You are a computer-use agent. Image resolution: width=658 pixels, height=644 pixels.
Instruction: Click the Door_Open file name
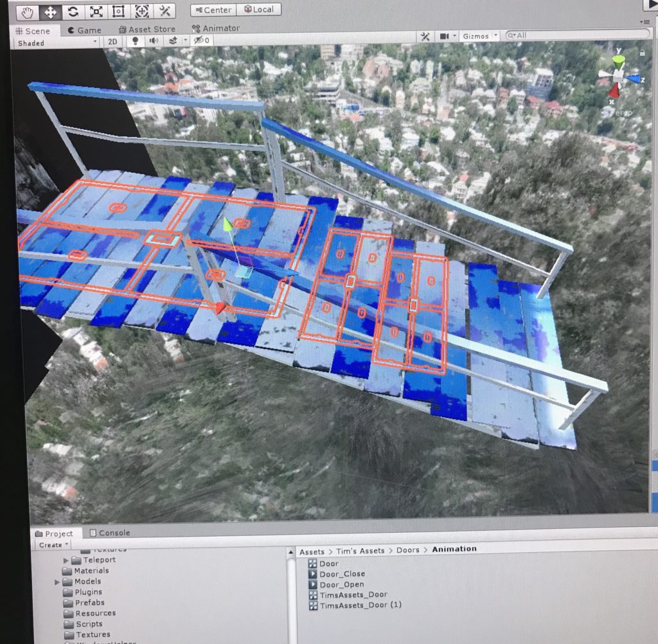342,584
